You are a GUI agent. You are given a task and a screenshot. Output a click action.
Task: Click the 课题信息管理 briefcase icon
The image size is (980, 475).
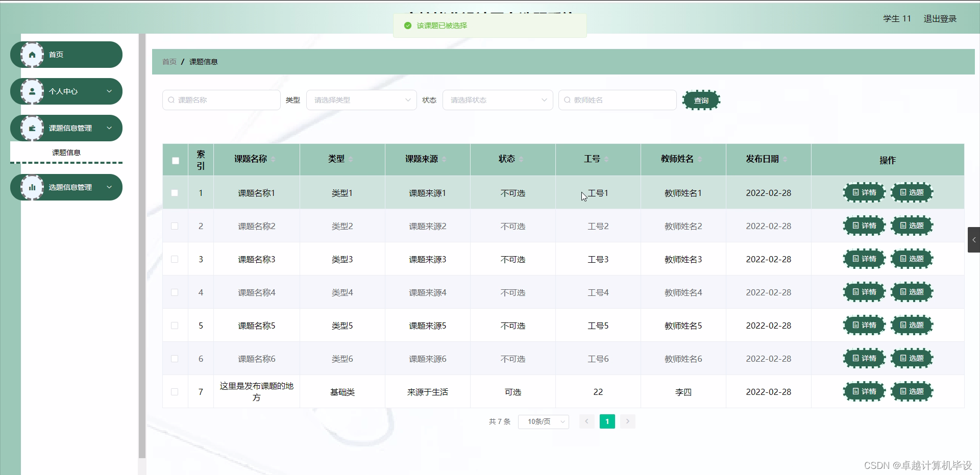(x=32, y=128)
